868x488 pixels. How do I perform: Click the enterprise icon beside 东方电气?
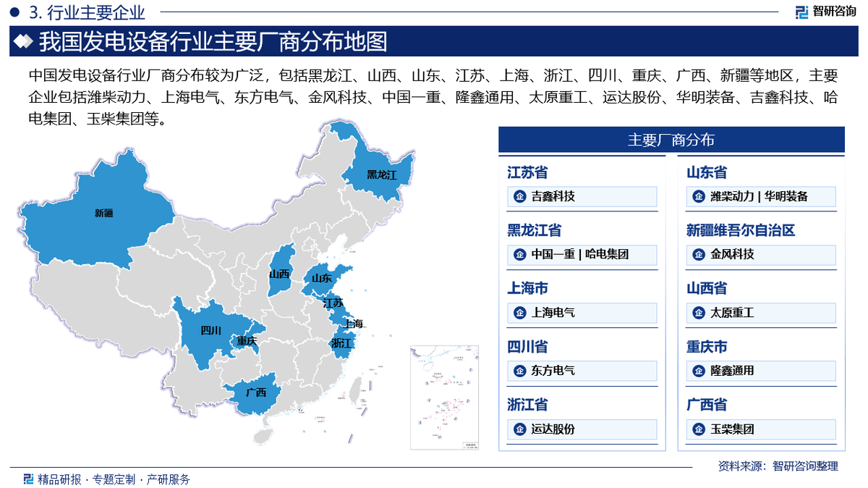point(519,371)
